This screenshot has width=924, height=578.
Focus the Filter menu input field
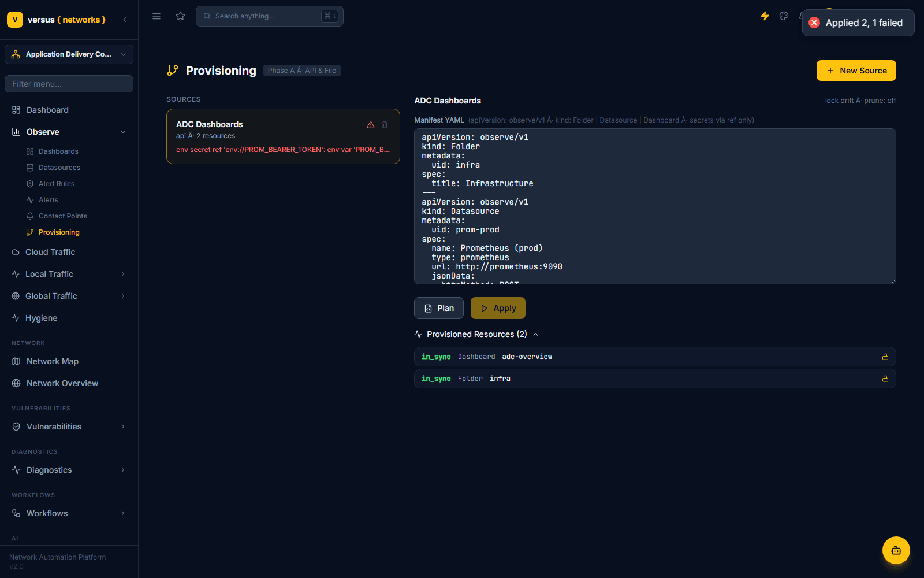tap(69, 84)
